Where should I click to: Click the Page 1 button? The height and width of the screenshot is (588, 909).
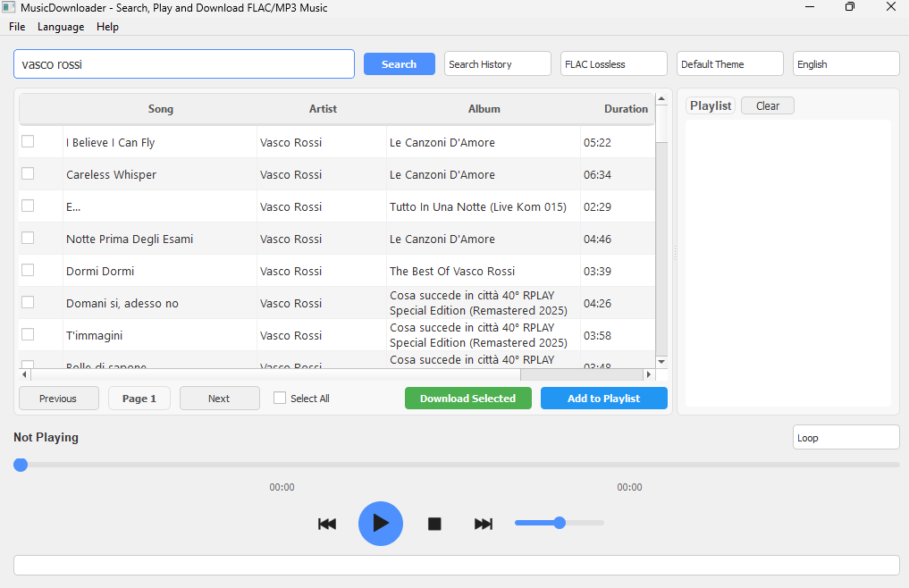[139, 399]
